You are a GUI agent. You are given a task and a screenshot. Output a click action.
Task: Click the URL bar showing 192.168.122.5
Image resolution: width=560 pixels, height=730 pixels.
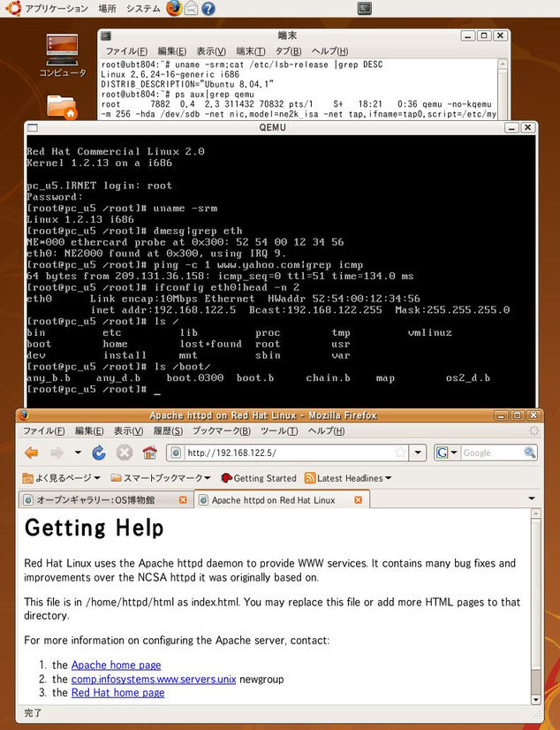point(288,452)
